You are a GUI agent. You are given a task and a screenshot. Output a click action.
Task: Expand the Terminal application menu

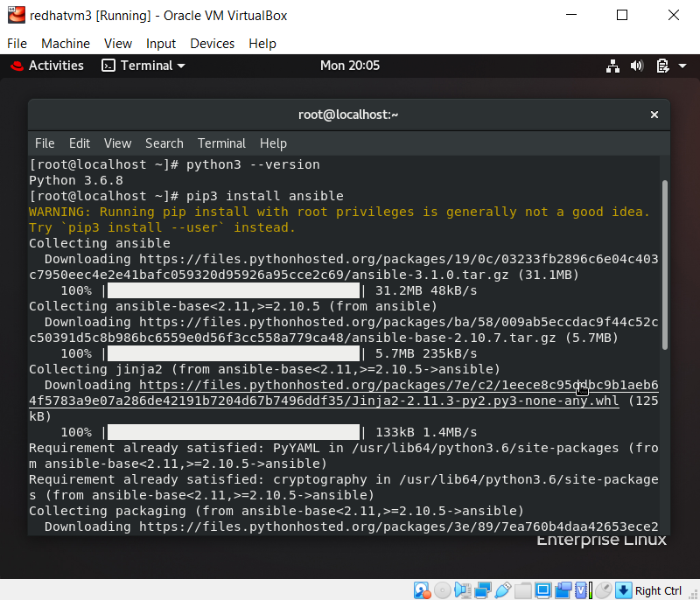point(143,66)
